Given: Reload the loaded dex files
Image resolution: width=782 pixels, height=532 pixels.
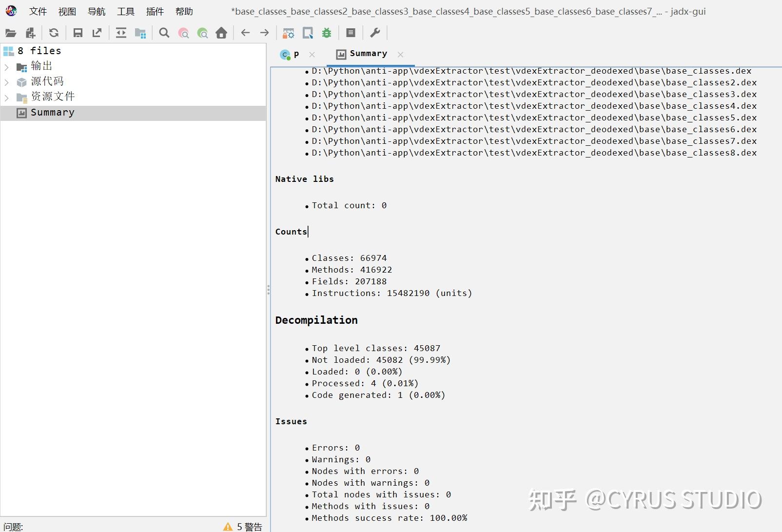Looking at the screenshot, I should [x=54, y=33].
